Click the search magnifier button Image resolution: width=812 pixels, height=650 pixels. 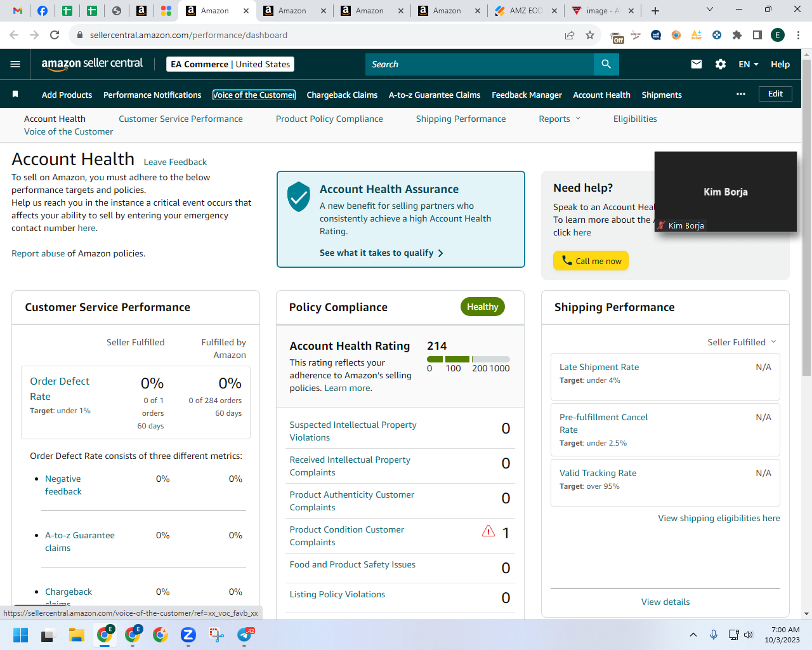[x=606, y=64]
